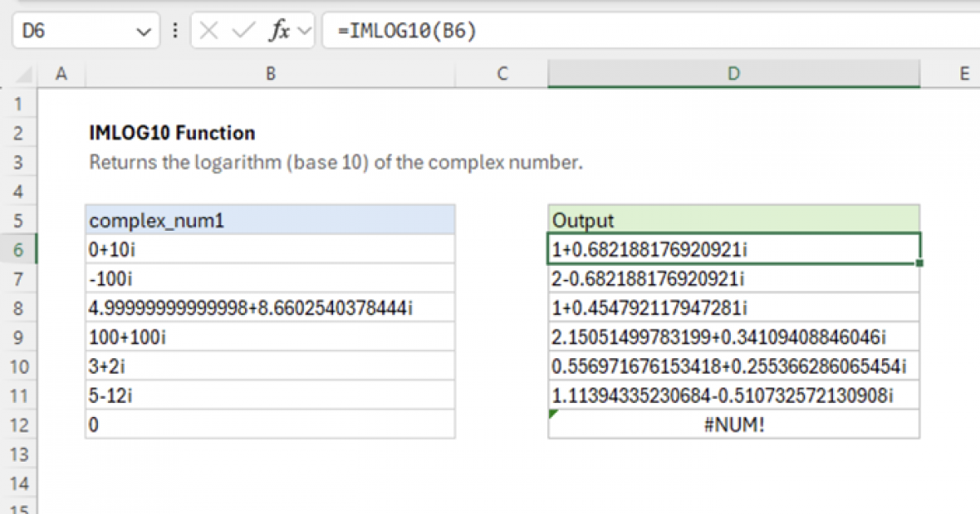
Task: Select the cell containing 5-12i
Action: (x=270, y=396)
